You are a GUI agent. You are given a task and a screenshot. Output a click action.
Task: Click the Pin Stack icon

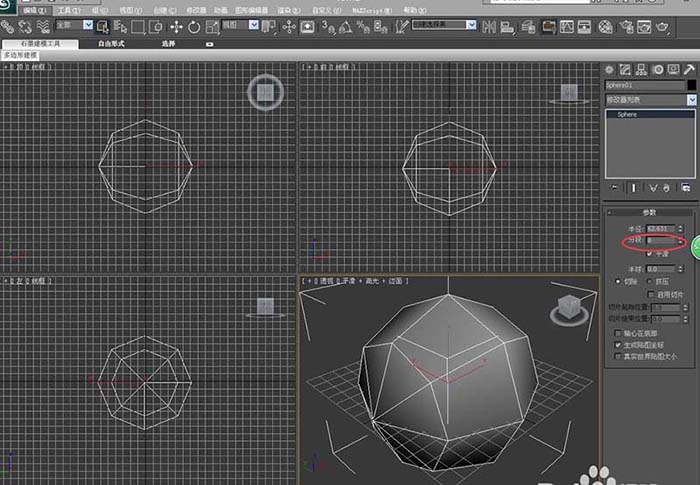(615, 188)
